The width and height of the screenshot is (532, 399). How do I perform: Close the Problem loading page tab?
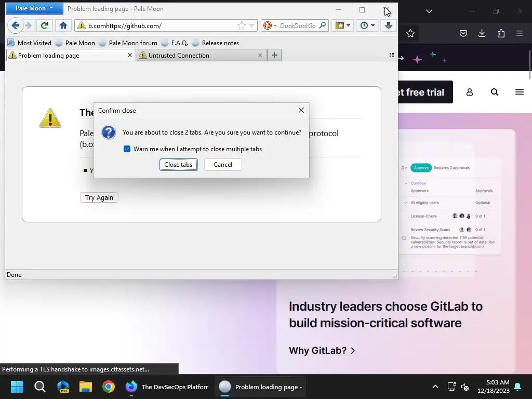(x=129, y=55)
